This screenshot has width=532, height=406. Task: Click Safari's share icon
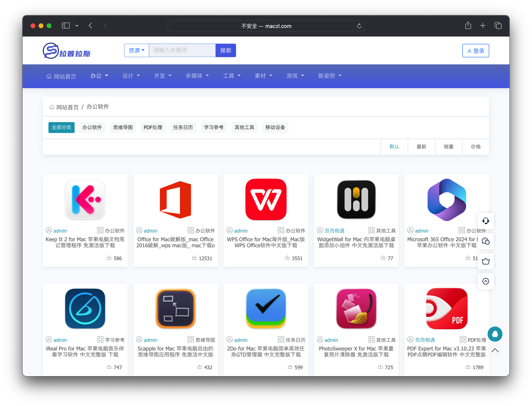(468, 26)
